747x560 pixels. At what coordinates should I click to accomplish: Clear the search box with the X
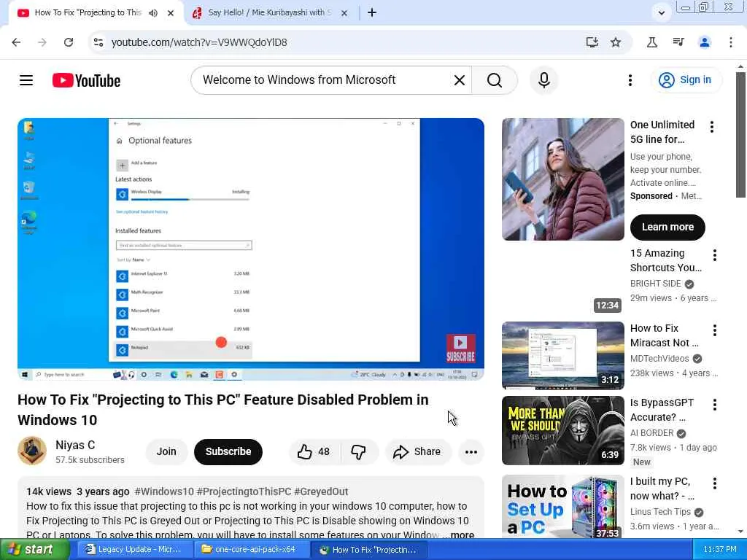(460, 80)
